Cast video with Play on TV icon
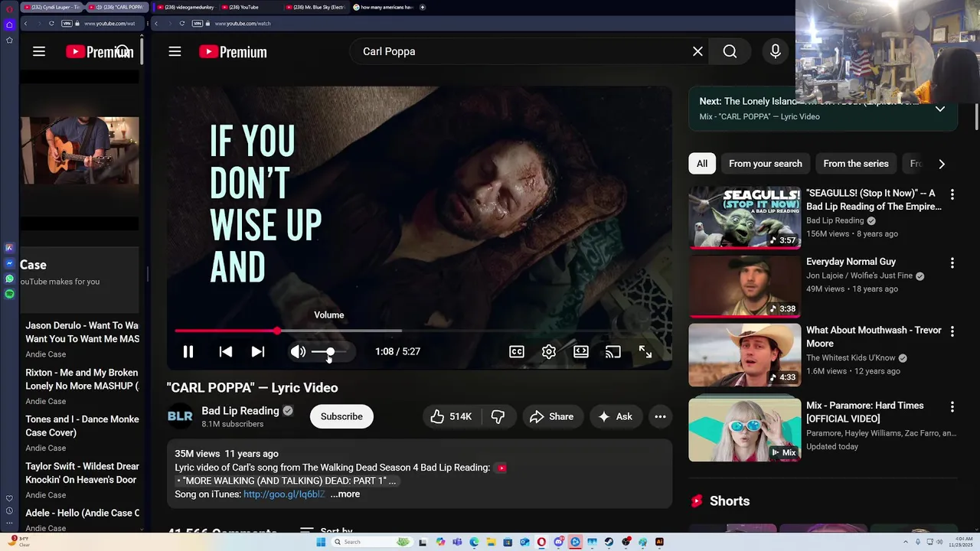 (x=613, y=352)
